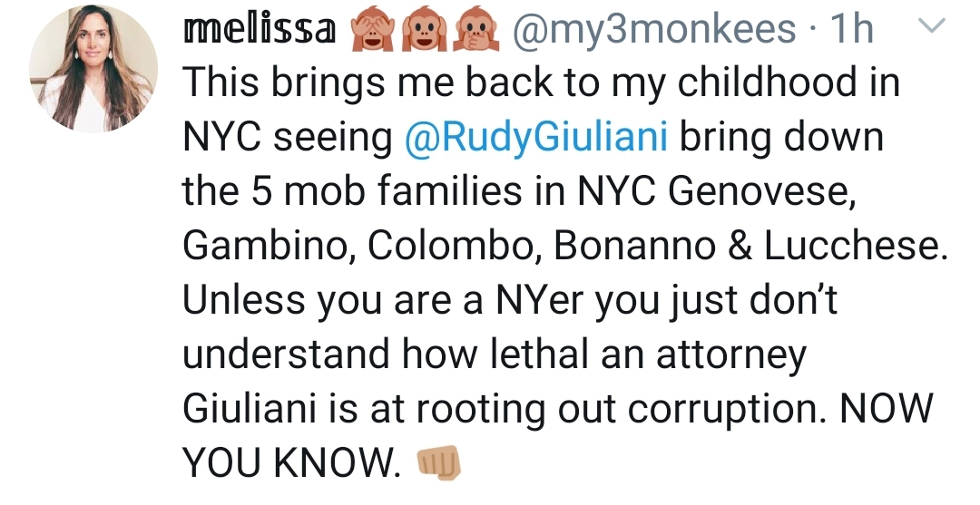Open melissa's profile picture
The image size is (980, 505).
93,70
